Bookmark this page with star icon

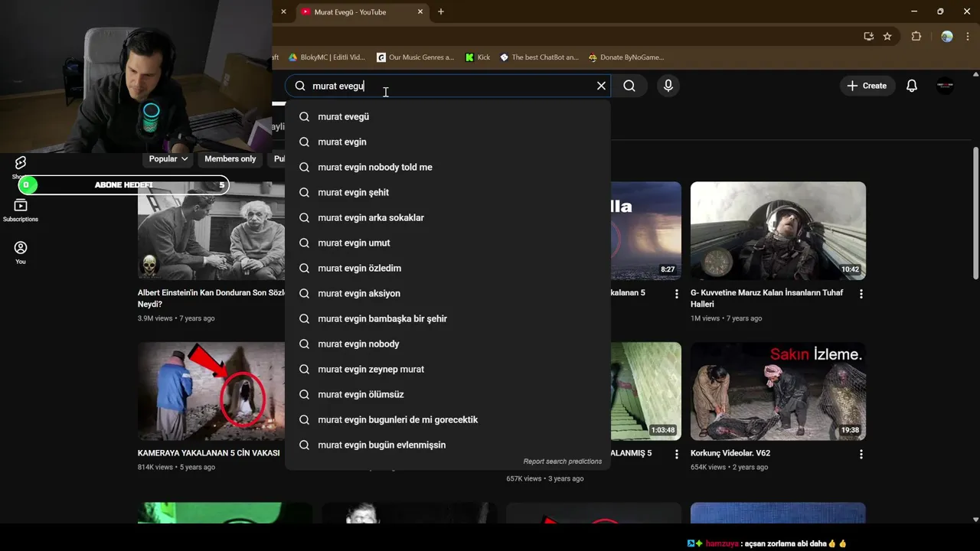887,36
